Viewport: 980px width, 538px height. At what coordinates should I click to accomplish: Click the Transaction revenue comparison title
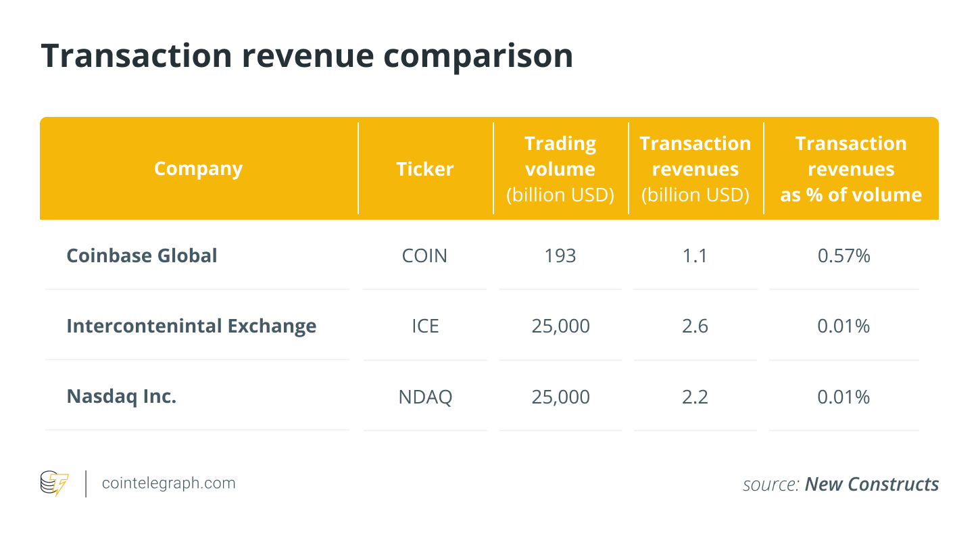[307, 55]
